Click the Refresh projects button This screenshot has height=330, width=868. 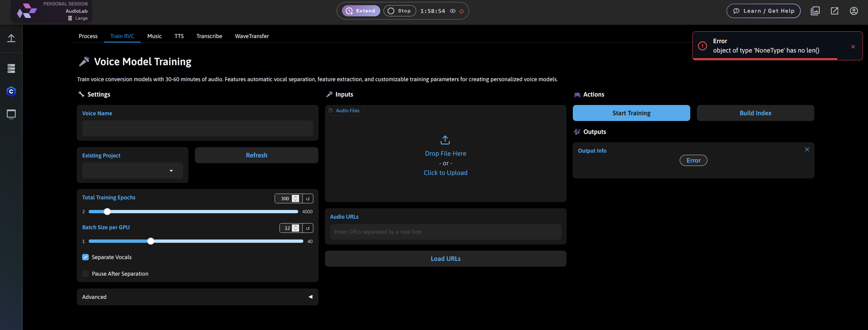(256, 155)
